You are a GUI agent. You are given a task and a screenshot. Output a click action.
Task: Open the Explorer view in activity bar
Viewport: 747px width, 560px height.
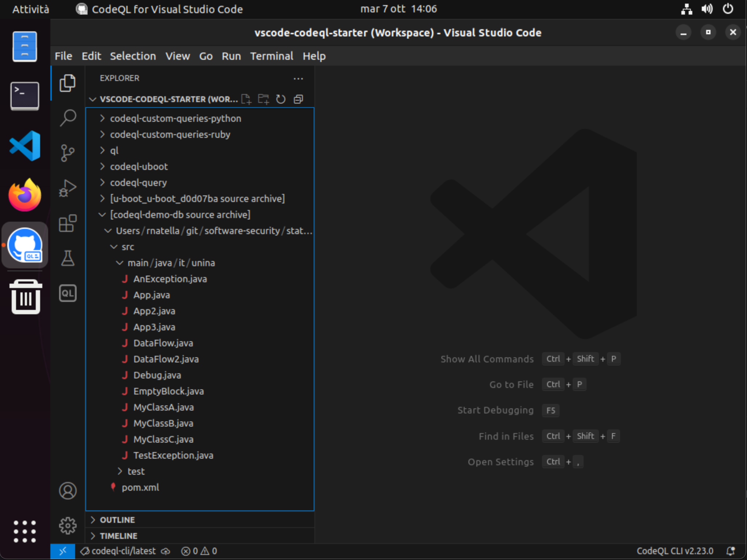tap(67, 83)
